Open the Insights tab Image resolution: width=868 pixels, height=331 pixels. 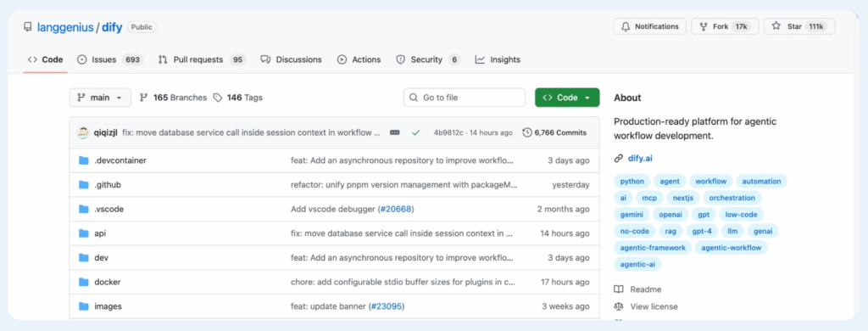point(498,59)
